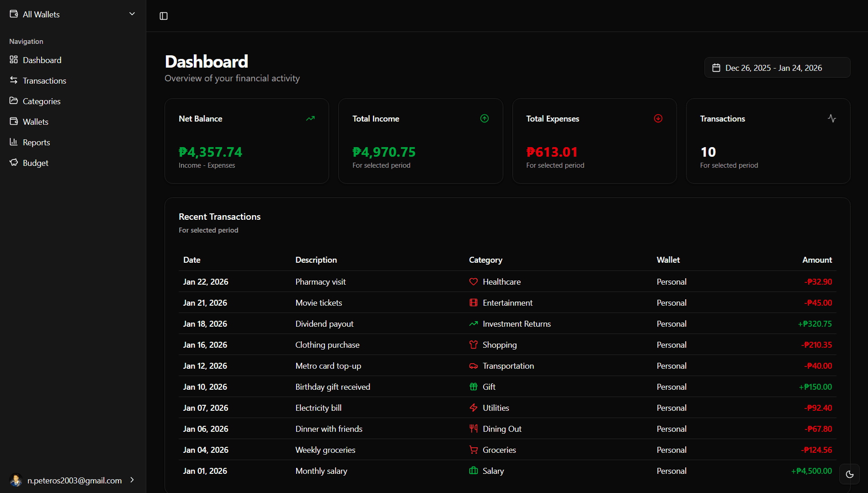Click the Clothing purchase description
This screenshot has height=493, width=868.
327,345
